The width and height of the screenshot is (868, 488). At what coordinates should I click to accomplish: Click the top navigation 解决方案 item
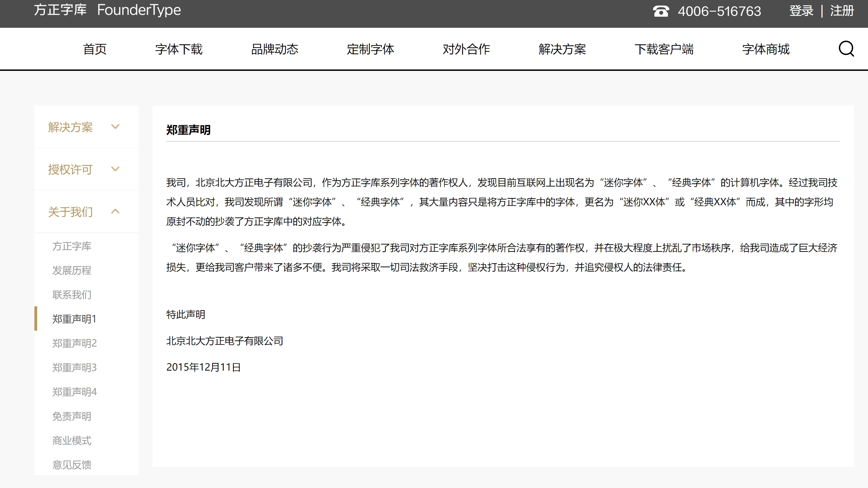[562, 49]
